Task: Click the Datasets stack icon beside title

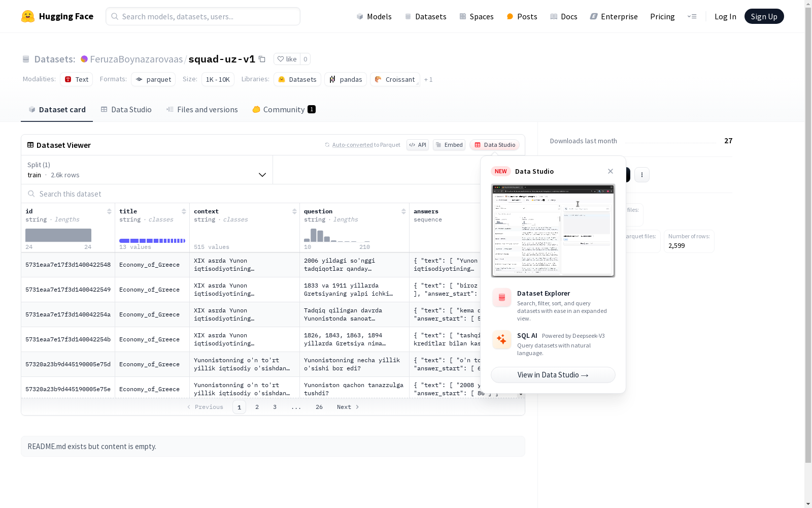Action: coord(26,59)
